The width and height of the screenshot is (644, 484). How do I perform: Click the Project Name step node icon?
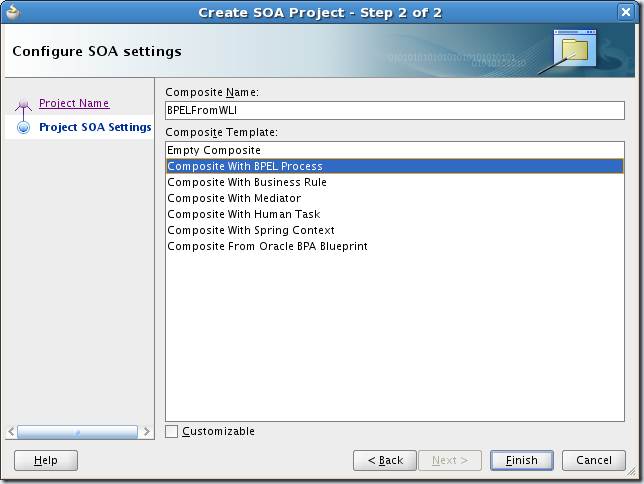coord(23,104)
